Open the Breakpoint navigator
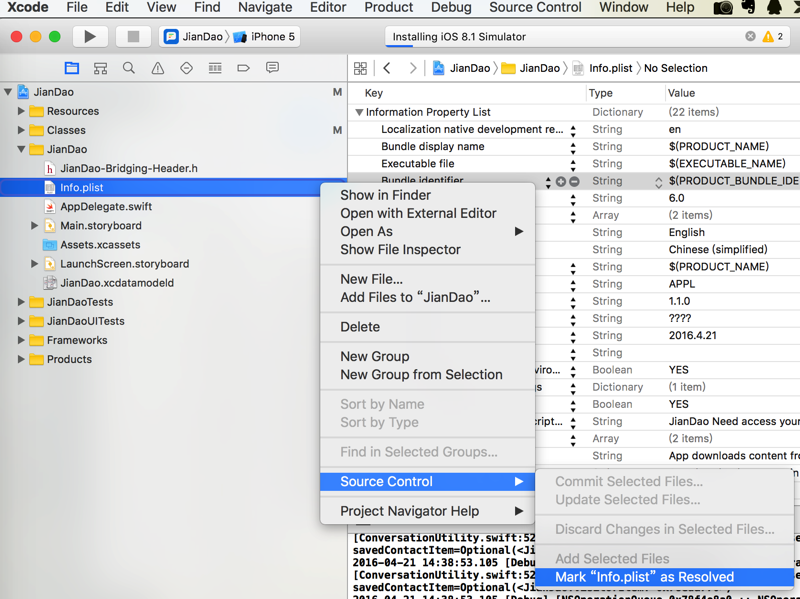Screen dimensions: 800x599 pyautogui.click(x=243, y=68)
